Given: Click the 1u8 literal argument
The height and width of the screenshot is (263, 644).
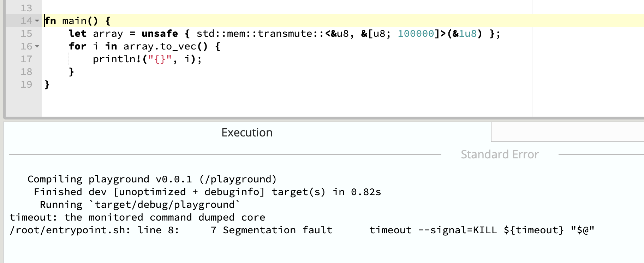Looking at the screenshot, I should click(467, 34).
